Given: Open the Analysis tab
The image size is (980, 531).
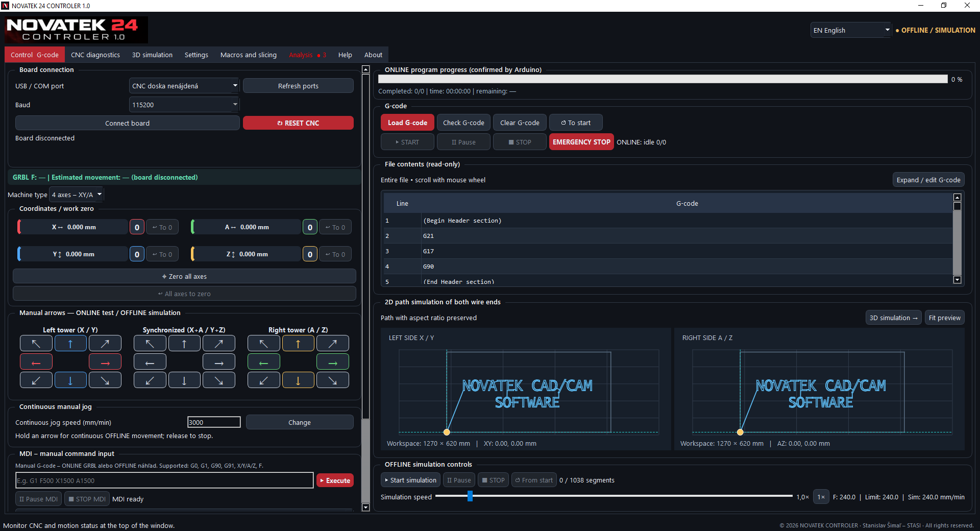Looking at the screenshot, I should click(x=307, y=55).
